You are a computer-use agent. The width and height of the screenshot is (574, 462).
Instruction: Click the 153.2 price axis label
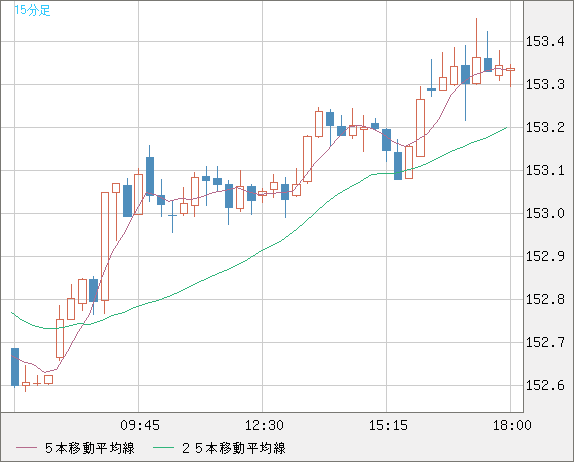[x=545, y=128]
